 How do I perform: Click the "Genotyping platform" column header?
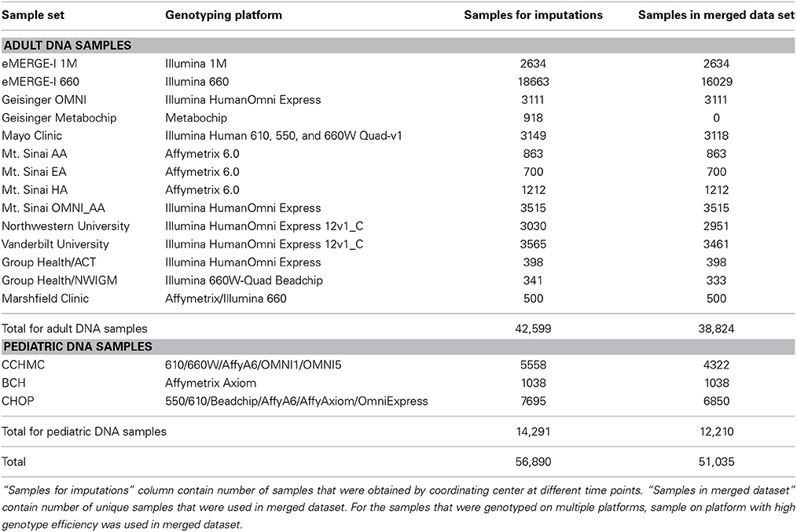[223, 15]
